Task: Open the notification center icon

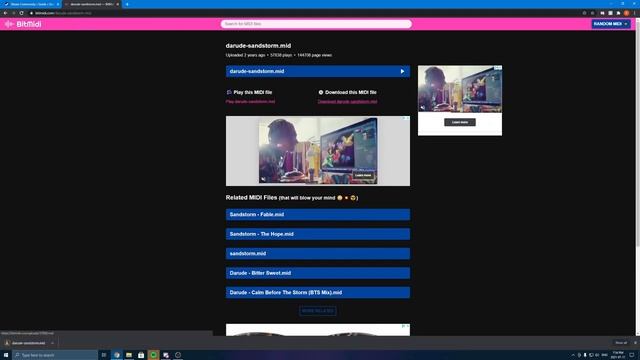Action: [x=632, y=355]
